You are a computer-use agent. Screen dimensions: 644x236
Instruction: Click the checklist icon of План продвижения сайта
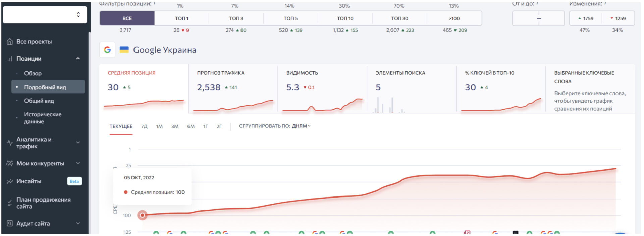[x=10, y=203]
